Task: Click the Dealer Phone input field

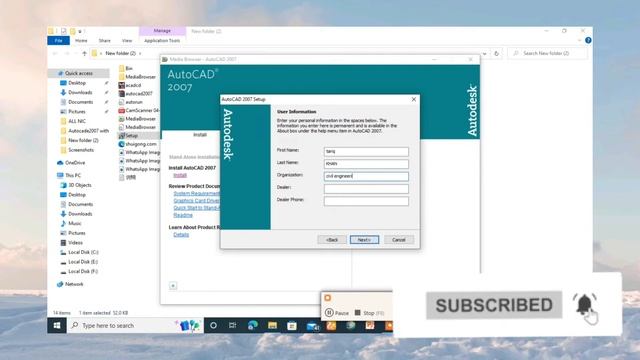Action: tap(366, 201)
